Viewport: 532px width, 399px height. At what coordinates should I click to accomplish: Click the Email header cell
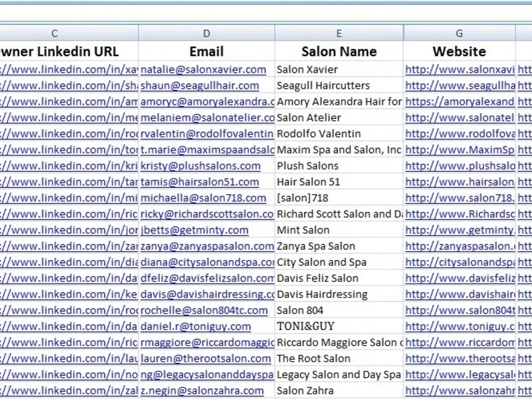coord(206,52)
